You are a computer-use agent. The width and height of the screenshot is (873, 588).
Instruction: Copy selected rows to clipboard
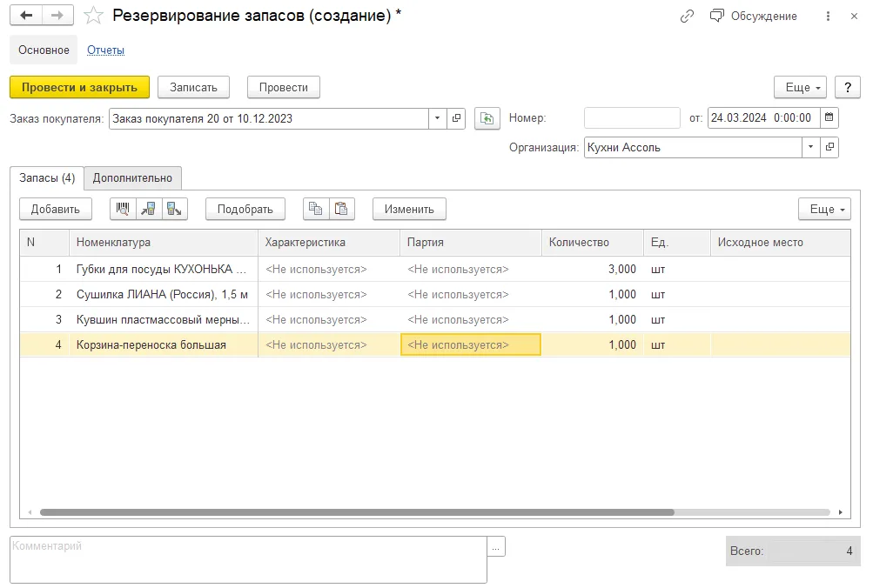[316, 209]
